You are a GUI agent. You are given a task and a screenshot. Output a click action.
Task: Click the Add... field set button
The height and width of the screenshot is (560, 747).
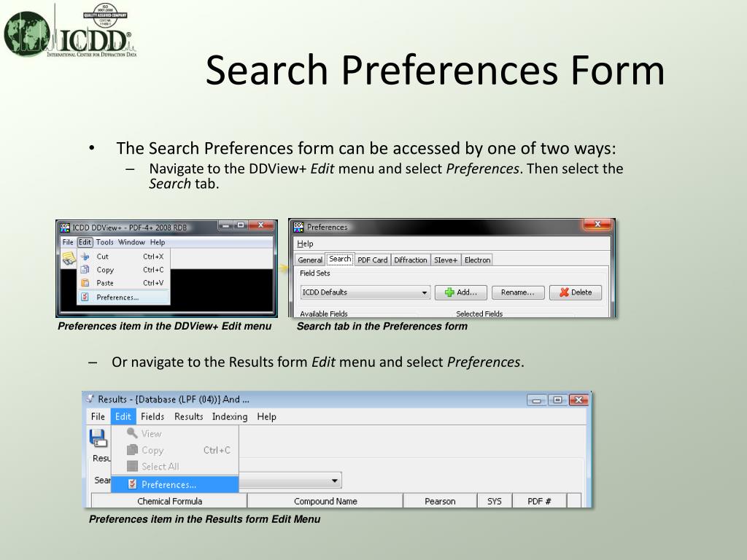click(x=461, y=292)
